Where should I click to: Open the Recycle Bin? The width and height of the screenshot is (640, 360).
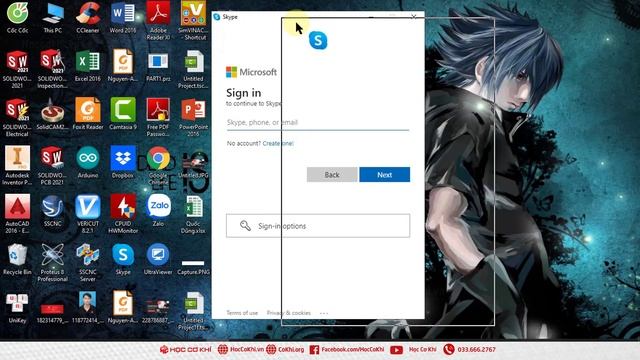[x=17, y=255]
